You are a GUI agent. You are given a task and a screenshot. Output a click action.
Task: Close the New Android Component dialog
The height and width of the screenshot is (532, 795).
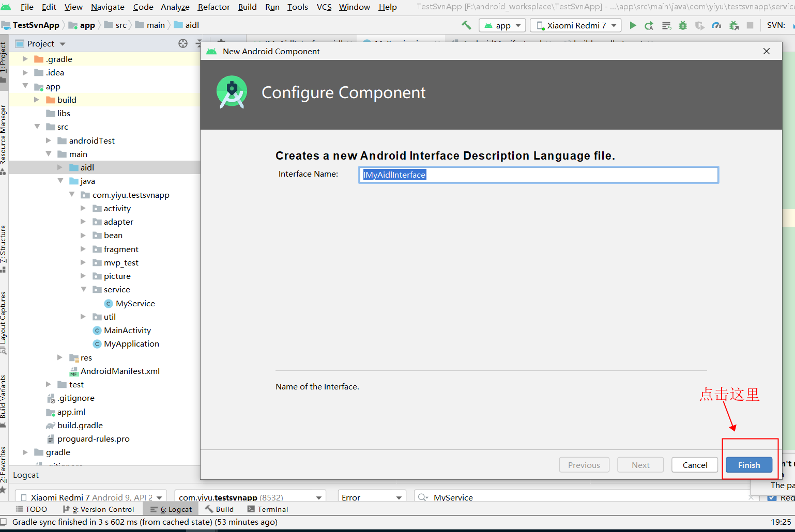click(767, 51)
